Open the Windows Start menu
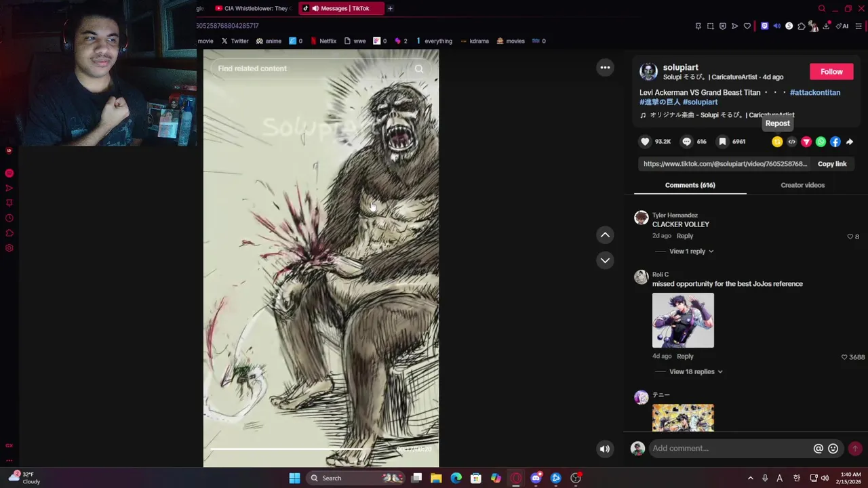This screenshot has height=488, width=868. click(294, 478)
